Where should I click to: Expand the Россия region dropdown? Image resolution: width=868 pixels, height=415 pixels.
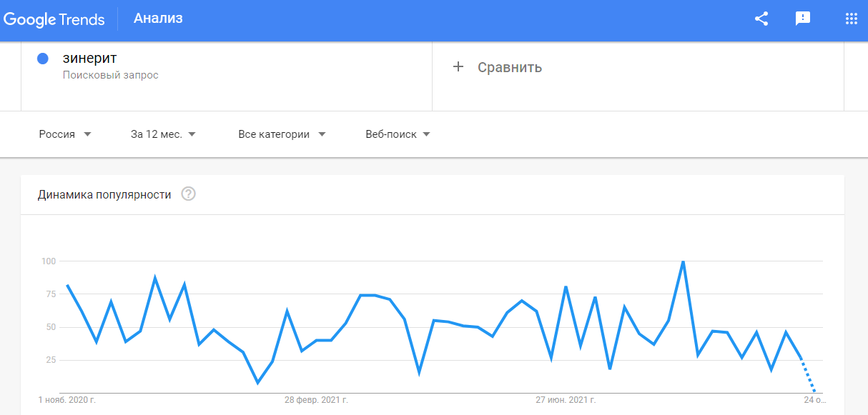65,134
